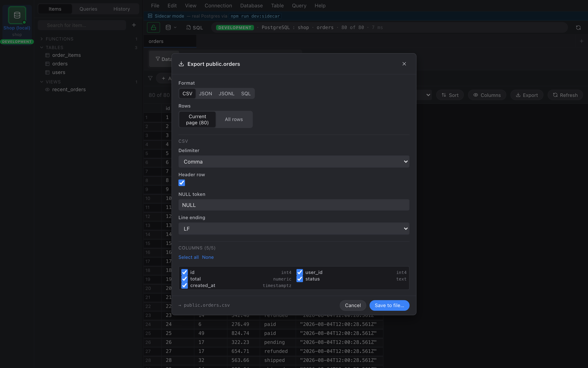Select the Items sidebar tab
This screenshot has height=368, width=588.
tap(55, 9)
